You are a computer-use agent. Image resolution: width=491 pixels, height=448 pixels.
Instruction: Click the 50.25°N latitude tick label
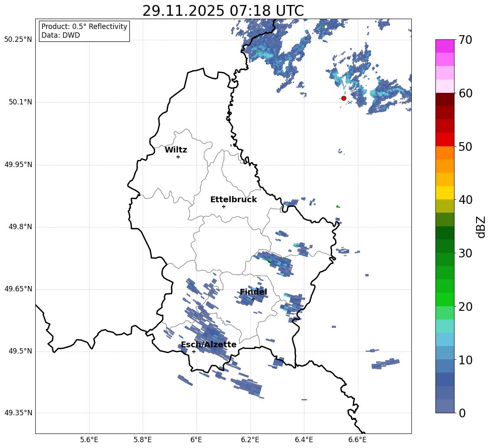[x=18, y=40]
